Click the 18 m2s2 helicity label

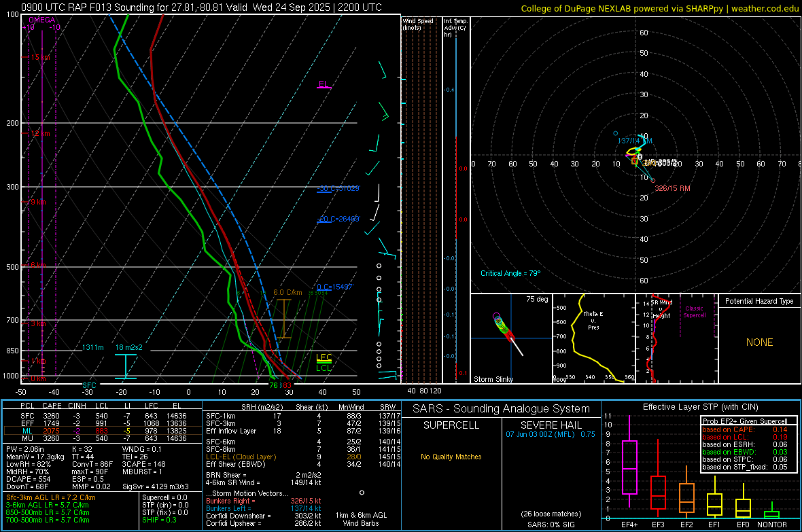[129, 347]
